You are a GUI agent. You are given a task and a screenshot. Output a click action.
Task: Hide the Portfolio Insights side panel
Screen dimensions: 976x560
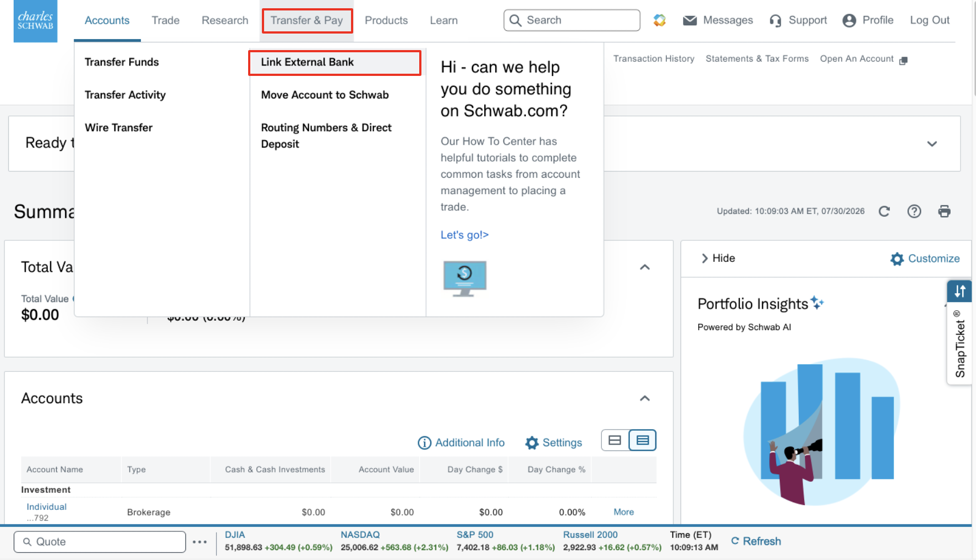point(718,259)
